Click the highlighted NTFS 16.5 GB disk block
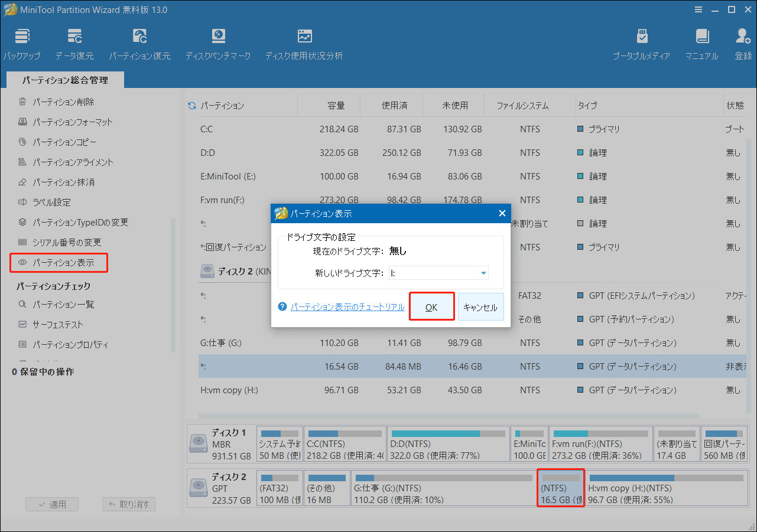Screen dimensions: 757x532 [560, 488]
